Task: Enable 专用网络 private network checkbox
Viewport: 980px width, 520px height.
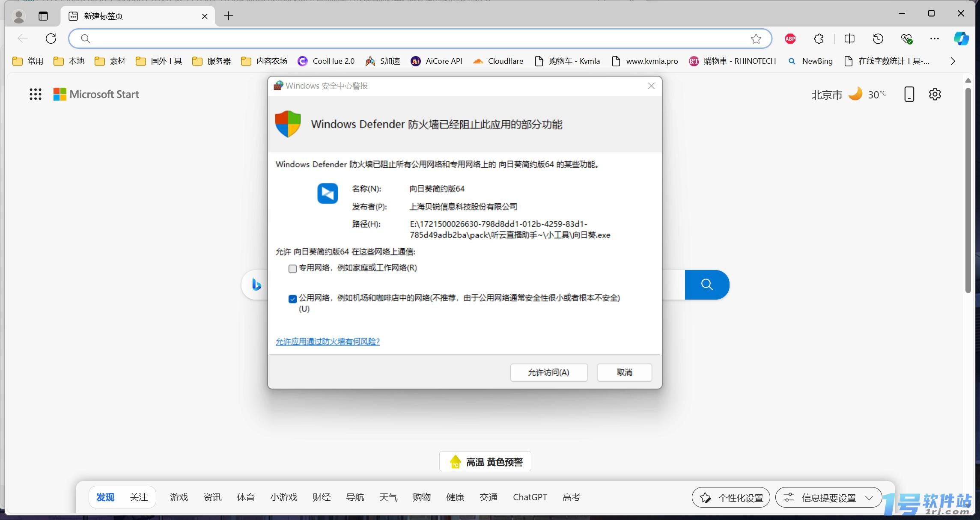Action: pos(292,269)
